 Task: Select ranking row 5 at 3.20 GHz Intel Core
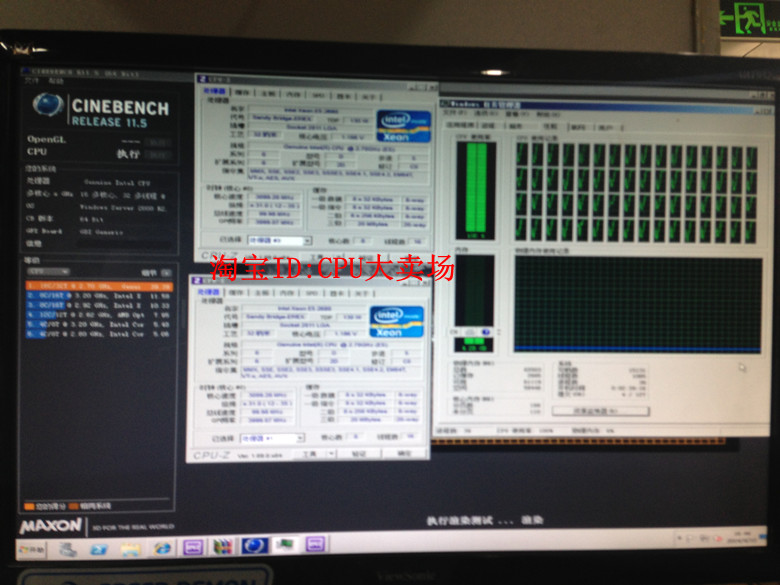coord(99,324)
